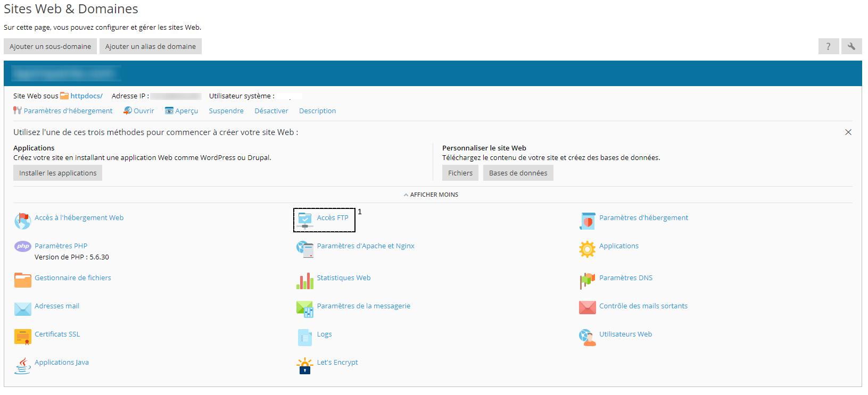Open the Gestionnaire de fichiers folder icon
Image resolution: width=868 pixels, height=395 pixels.
pyautogui.click(x=22, y=280)
